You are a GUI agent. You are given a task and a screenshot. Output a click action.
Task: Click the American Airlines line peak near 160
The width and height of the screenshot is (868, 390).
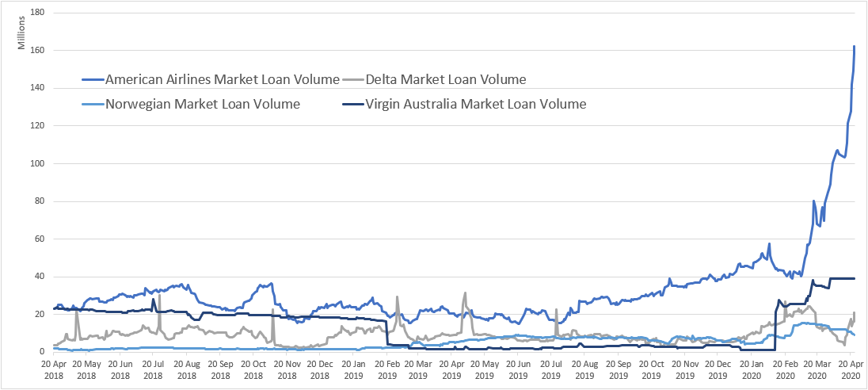tap(855, 47)
